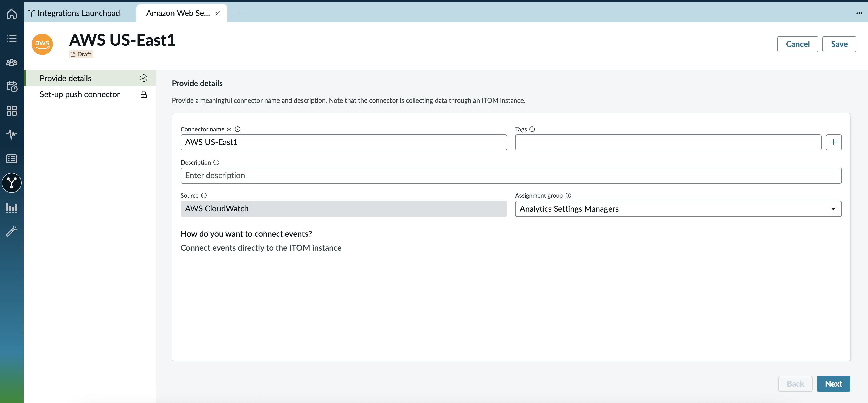Image resolution: width=868 pixels, height=403 pixels.
Task: Click the lock icon on Set-up push connector
Action: 144,95
